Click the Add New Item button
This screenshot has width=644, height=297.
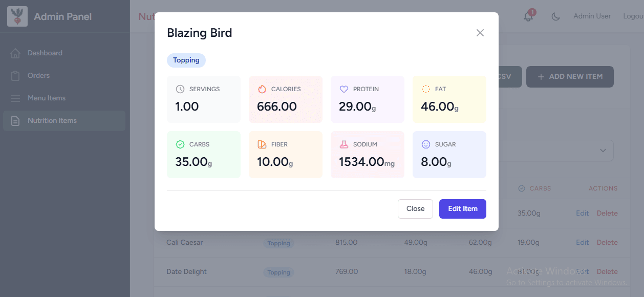[x=570, y=76]
